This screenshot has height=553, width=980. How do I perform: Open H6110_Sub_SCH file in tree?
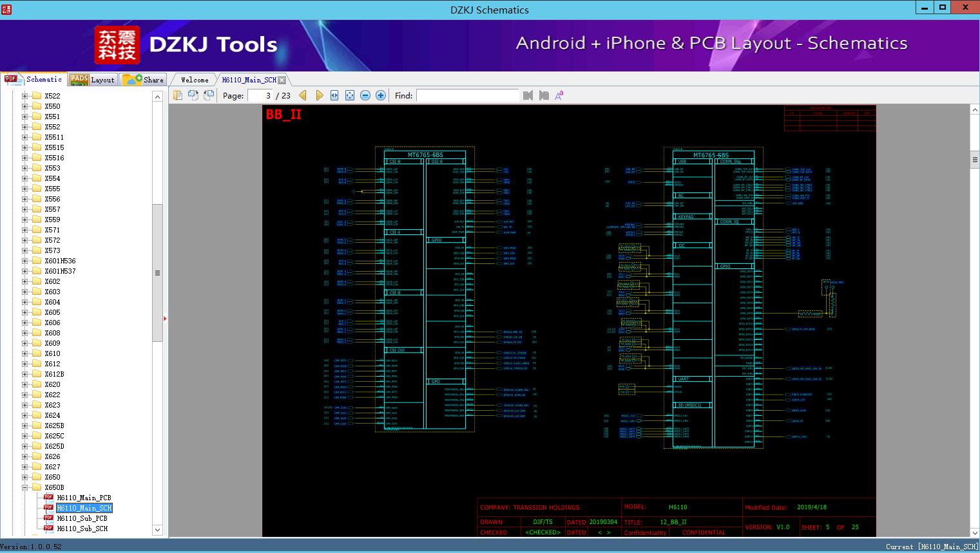click(x=82, y=529)
